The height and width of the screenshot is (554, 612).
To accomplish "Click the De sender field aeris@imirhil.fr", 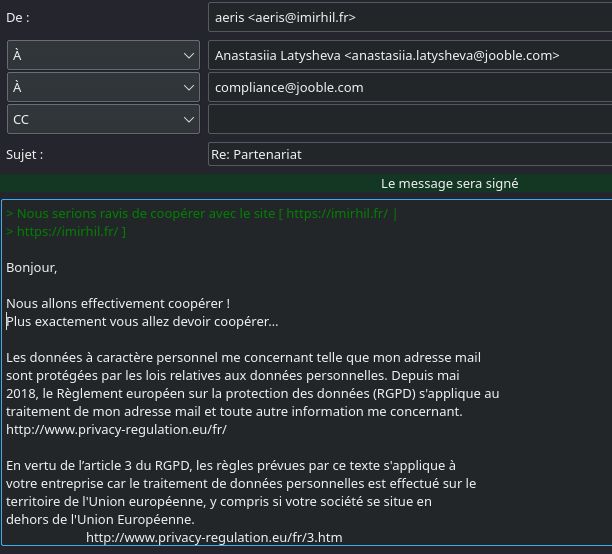I will point(410,17).
